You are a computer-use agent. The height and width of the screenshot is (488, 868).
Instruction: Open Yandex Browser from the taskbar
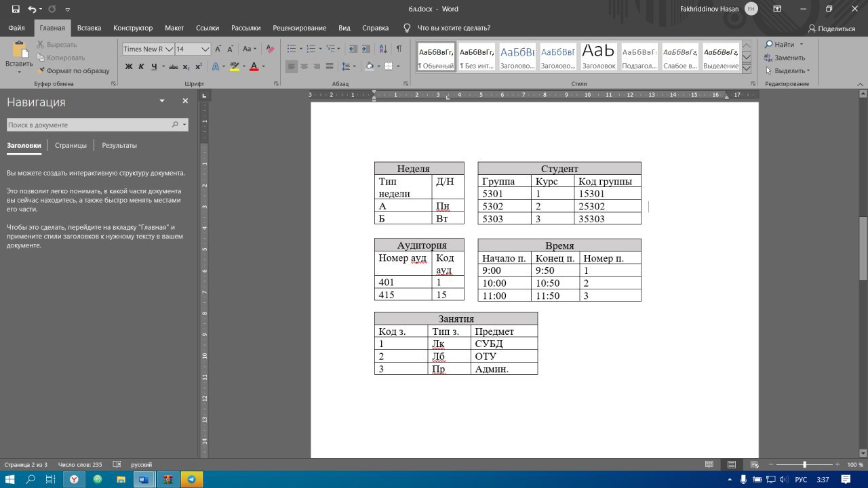click(x=74, y=479)
